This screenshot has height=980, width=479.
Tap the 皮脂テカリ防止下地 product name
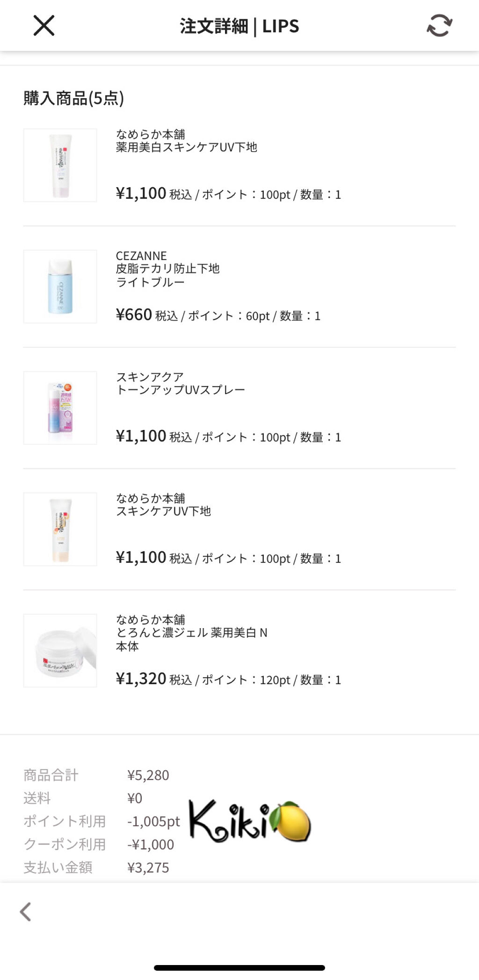click(x=167, y=269)
